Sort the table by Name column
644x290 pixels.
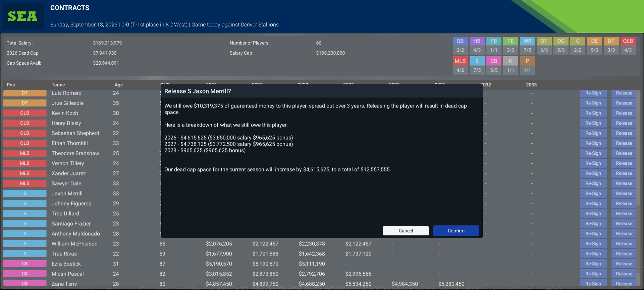pos(59,85)
